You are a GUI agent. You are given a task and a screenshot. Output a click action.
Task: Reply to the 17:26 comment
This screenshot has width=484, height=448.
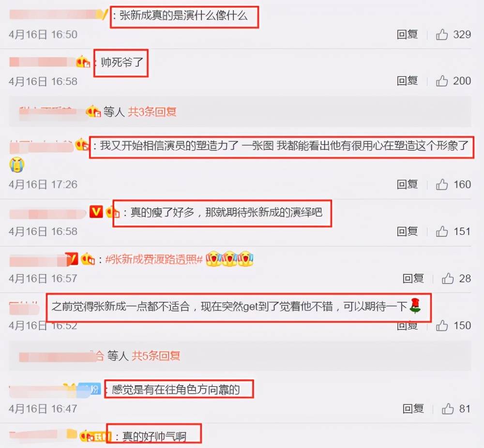(x=407, y=184)
